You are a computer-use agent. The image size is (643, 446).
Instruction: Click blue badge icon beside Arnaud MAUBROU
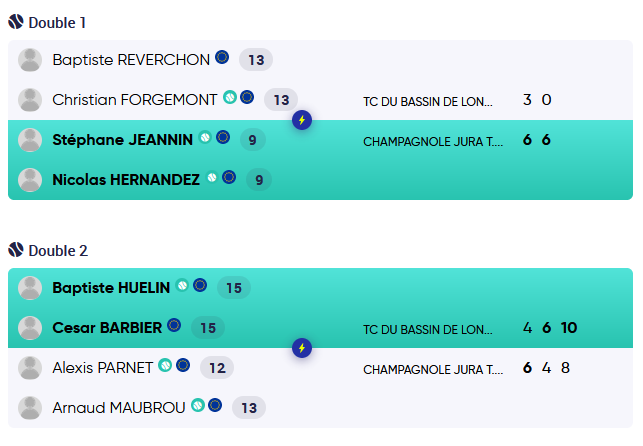pos(215,405)
